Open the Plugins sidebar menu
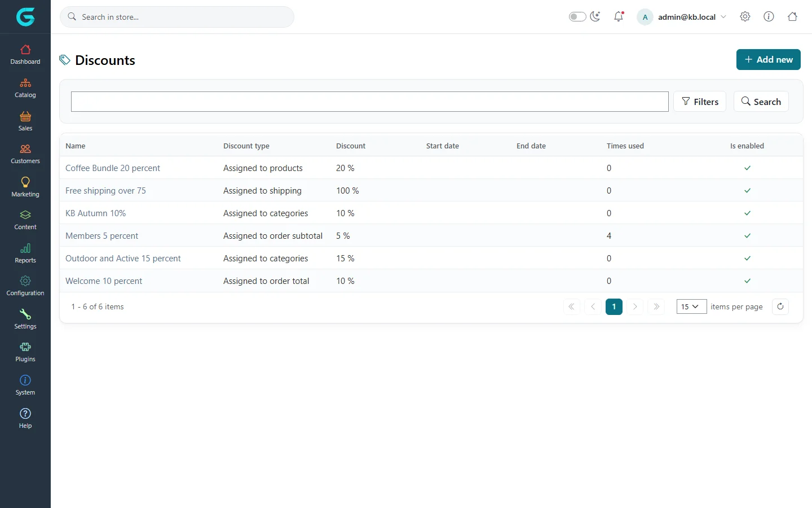Screen dimensions: 812x508 coord(25,352)
